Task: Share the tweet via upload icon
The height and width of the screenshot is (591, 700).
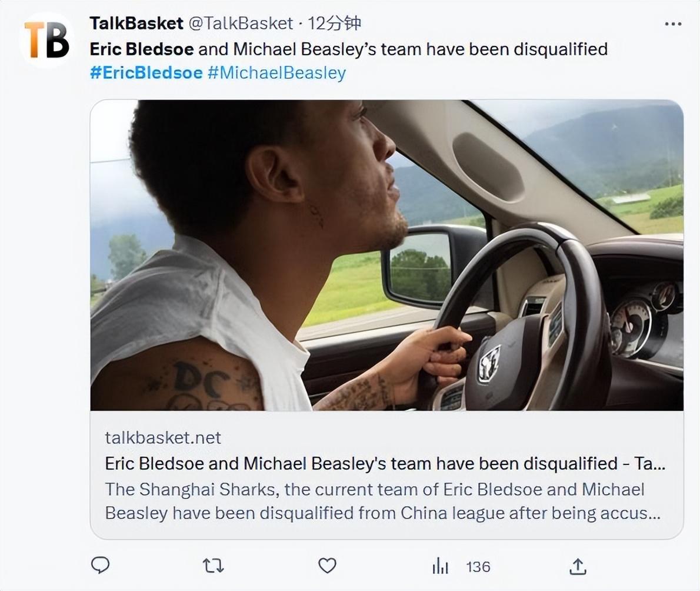Action: (x=578, y=566)
